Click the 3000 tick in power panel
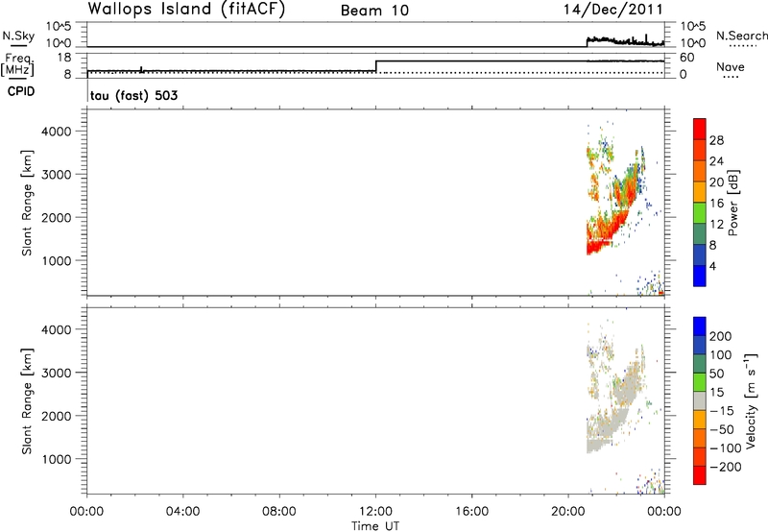 point(57,175)
